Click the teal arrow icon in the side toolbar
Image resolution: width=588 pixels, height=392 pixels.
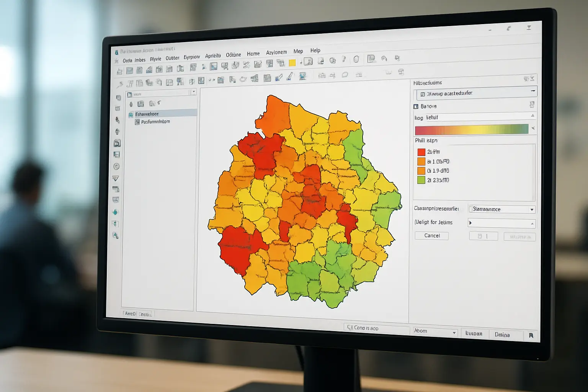click(x=115, y=212)
